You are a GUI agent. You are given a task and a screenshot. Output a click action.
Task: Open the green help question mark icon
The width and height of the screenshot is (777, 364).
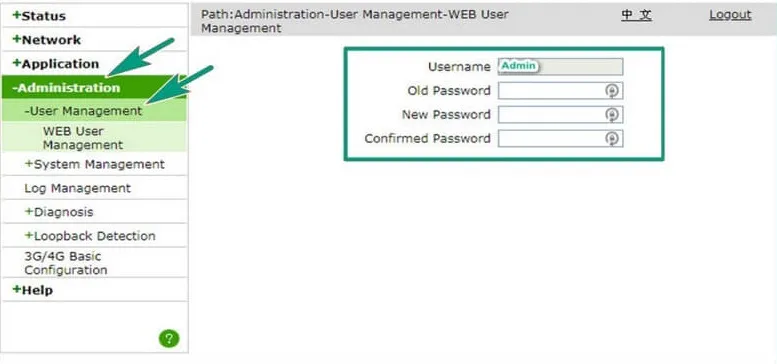169,339
